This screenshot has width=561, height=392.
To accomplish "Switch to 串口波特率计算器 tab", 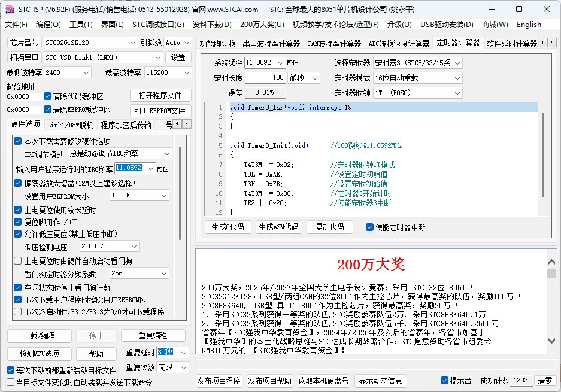I will pyautogui.click(x=271, y=44).
